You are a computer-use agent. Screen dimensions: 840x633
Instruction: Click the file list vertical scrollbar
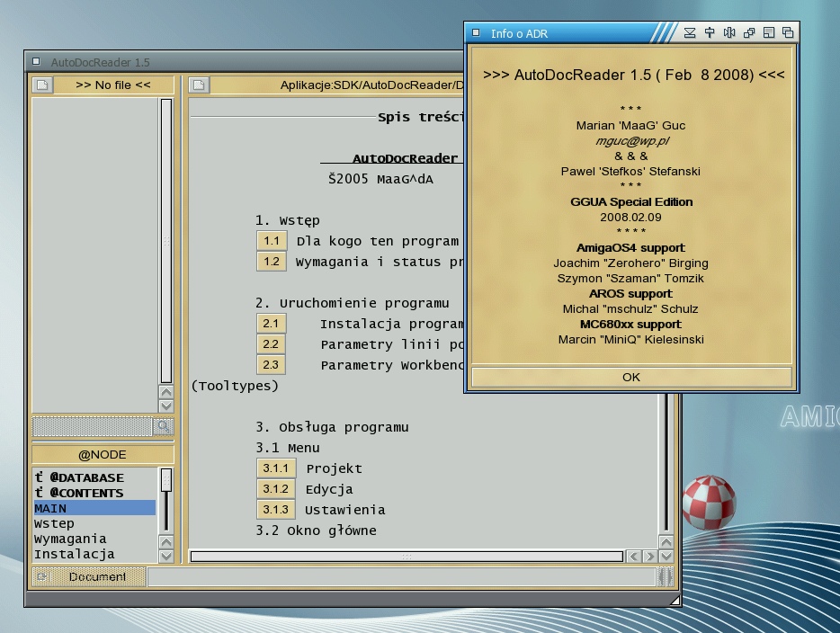(x=166, y=240)
